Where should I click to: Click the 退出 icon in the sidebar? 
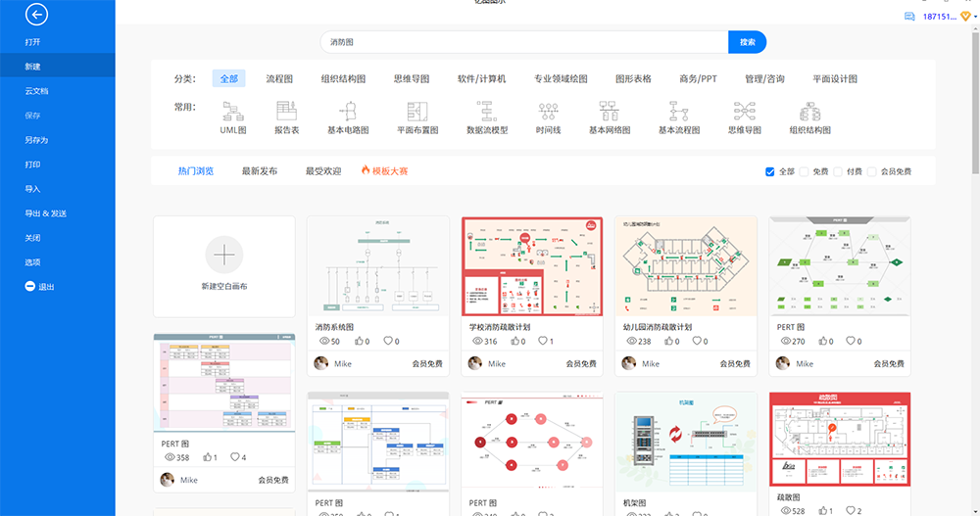point(29,286)
